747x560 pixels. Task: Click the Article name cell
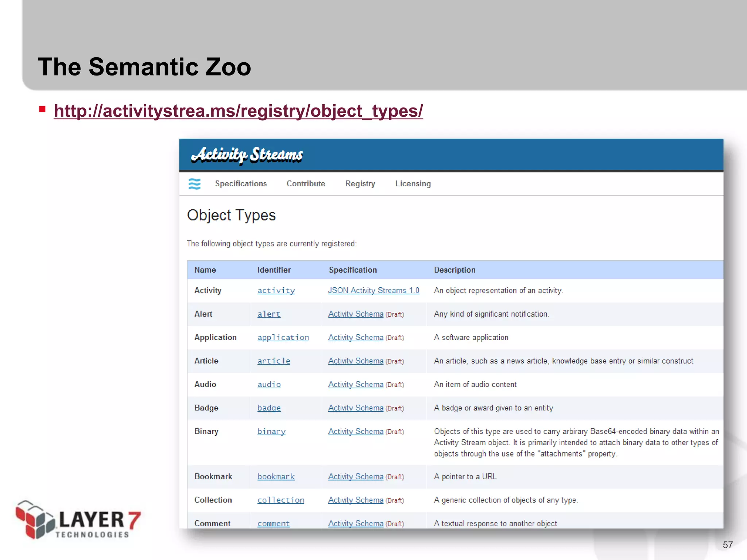206,361
